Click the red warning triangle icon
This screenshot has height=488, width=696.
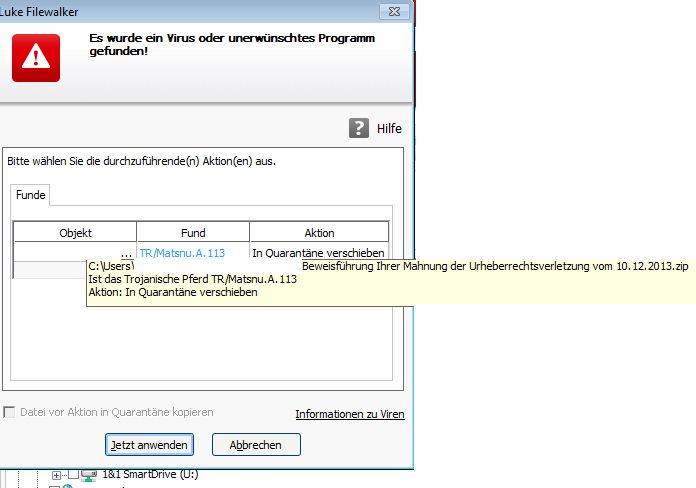pyautogui.click(x=36, y=58)
